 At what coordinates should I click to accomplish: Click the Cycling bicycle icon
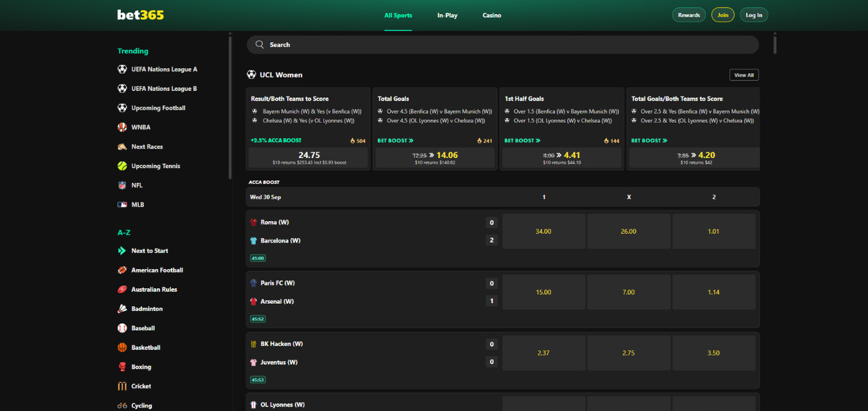(x=122, y=405)
